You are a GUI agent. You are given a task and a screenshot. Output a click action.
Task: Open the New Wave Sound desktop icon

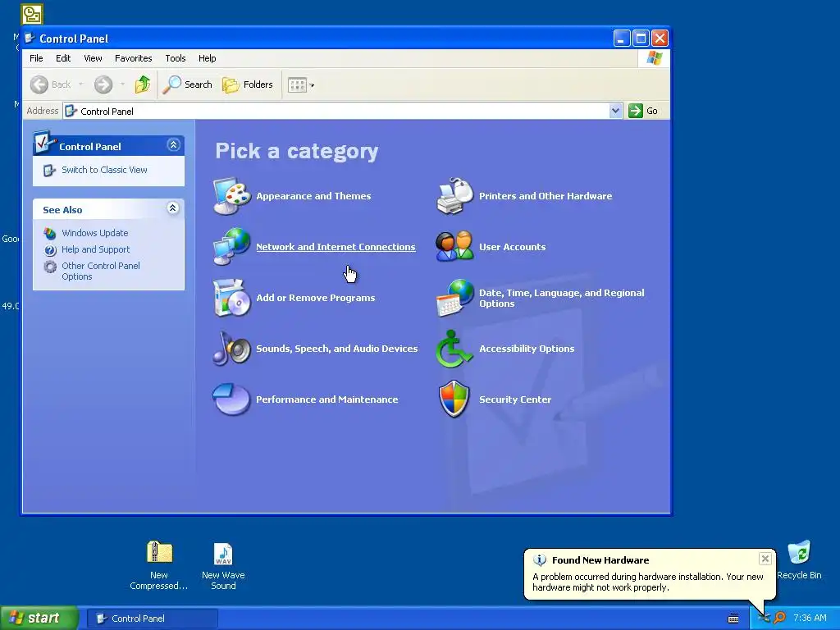[223, 554]
